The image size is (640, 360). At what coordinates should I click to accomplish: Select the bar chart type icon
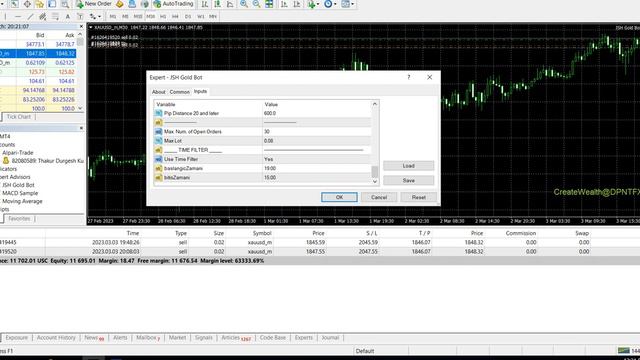(x=204, y=4)
